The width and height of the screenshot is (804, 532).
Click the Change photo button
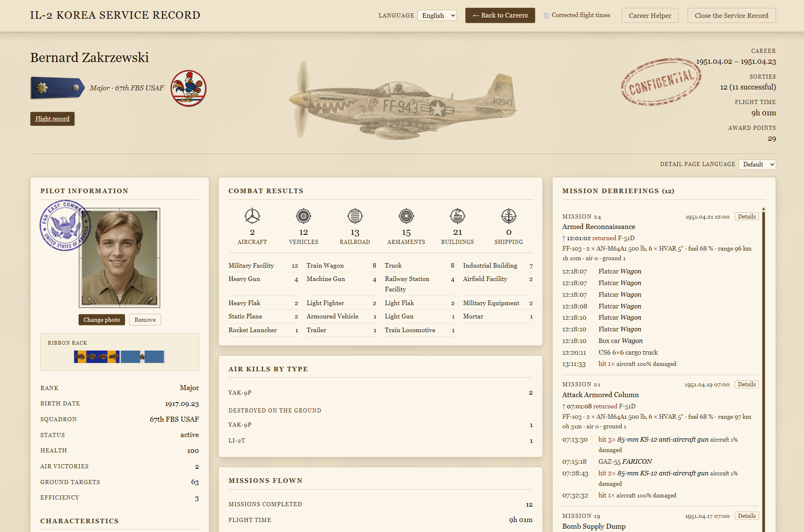(x=102, y=320)
